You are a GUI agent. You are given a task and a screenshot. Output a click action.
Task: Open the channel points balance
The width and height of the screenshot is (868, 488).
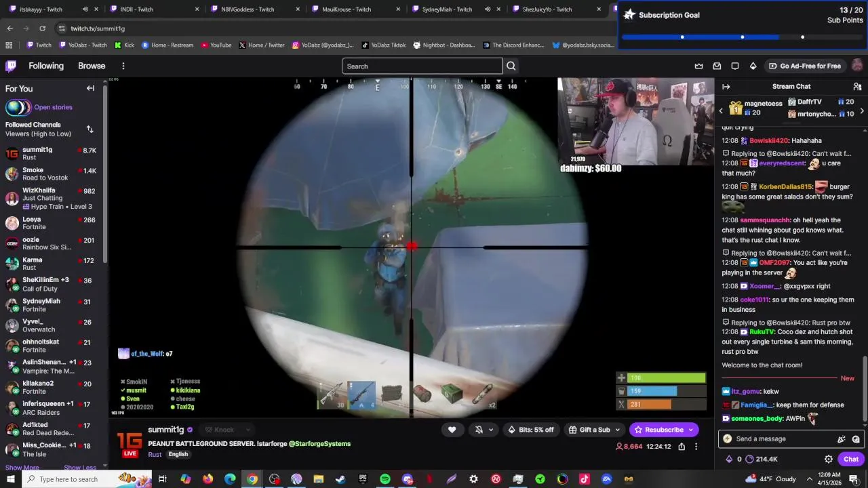pos(763,459)
